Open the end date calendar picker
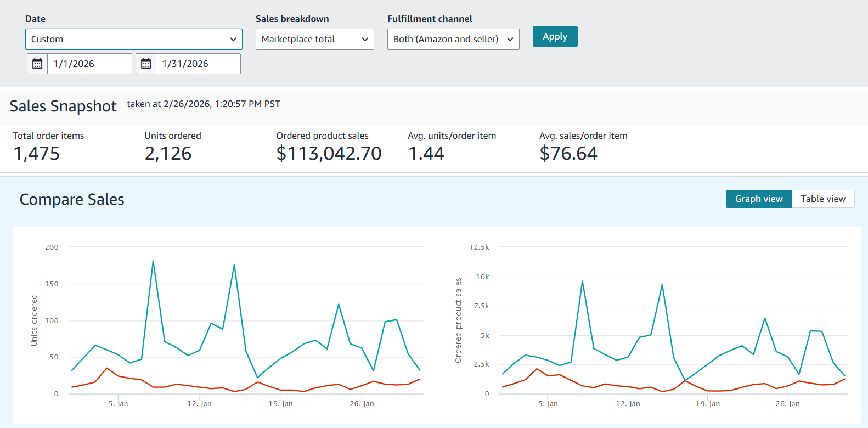 [146, 64]
